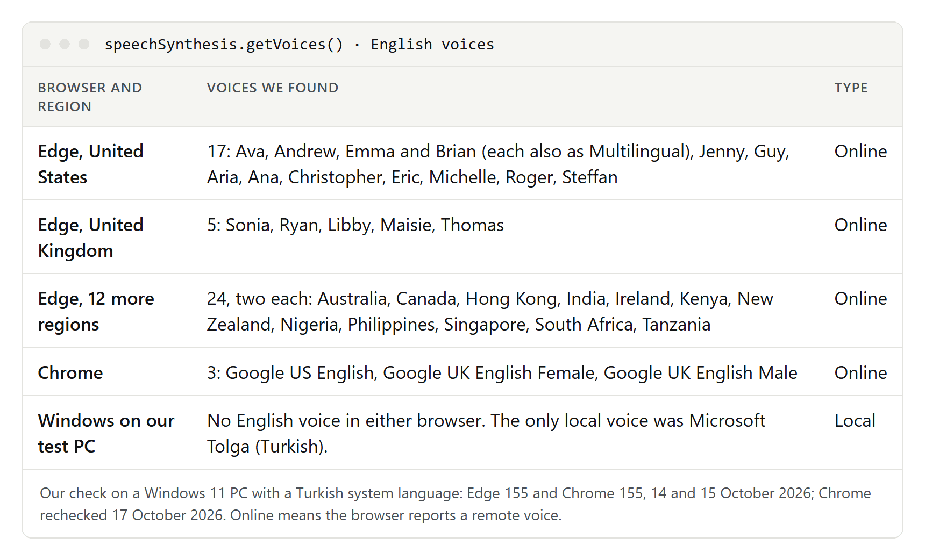The width and height of the screenshot is (925, 560).
Task: Click "5: Sonia, Ryan, Libby, Maisie, Thomas"
Action: (355, 225)
